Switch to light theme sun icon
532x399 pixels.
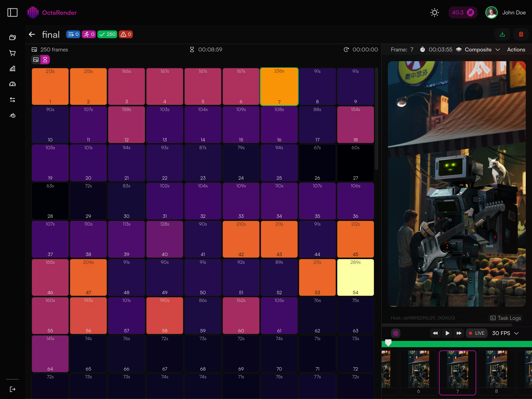pyautogui.click(x=434, y=12)
